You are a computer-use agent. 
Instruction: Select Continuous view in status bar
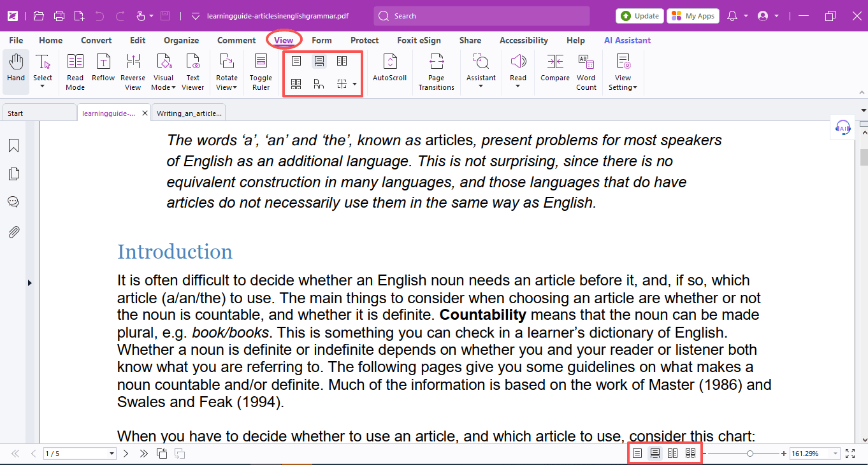[655, 454]
